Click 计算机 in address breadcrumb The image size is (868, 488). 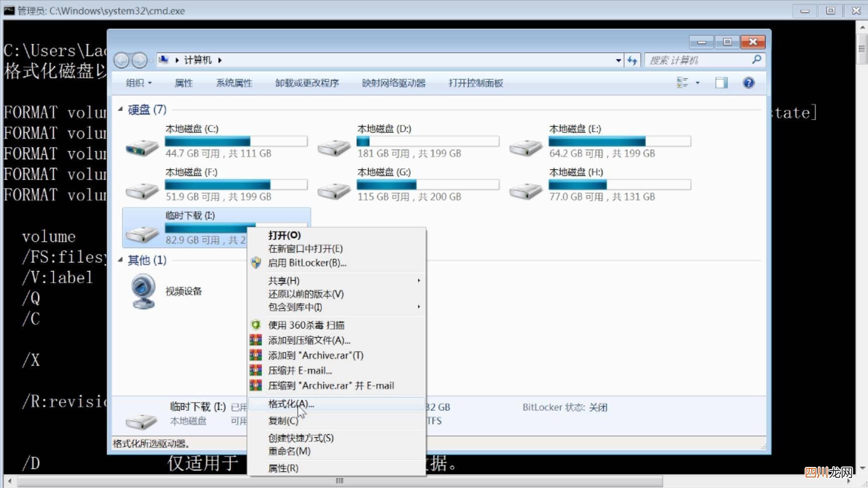tap(198, 60)
